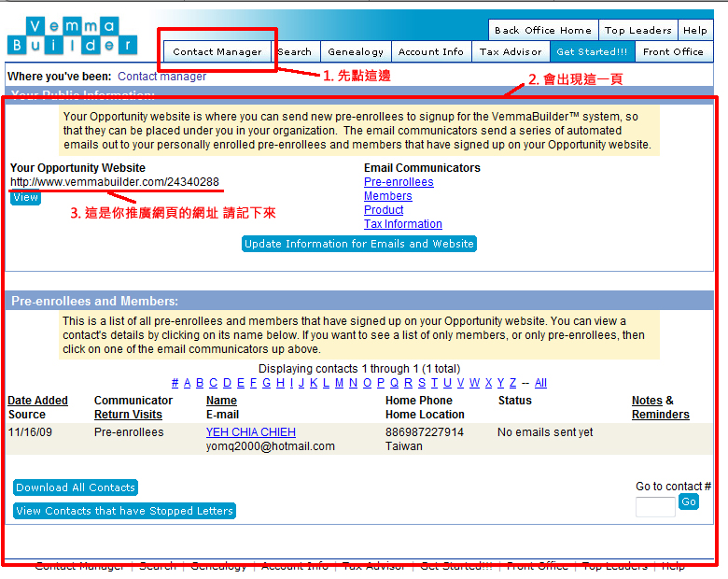Filter contacts by letter O

click(367, 383)
